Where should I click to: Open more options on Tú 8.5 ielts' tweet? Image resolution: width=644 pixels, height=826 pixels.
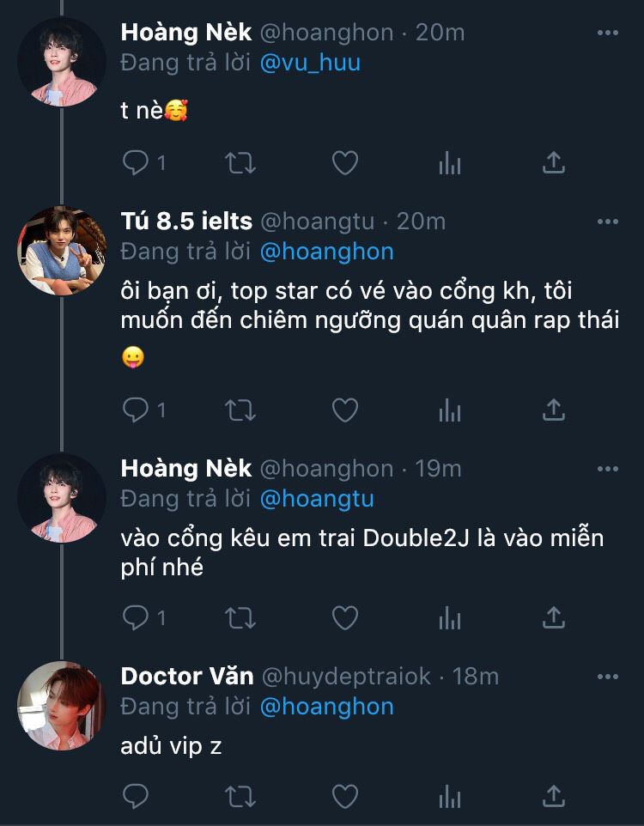[x=607, y=222]
